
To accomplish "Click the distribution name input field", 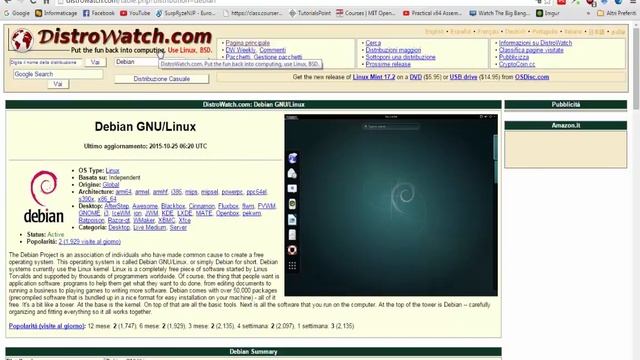I will click(46, 62).
